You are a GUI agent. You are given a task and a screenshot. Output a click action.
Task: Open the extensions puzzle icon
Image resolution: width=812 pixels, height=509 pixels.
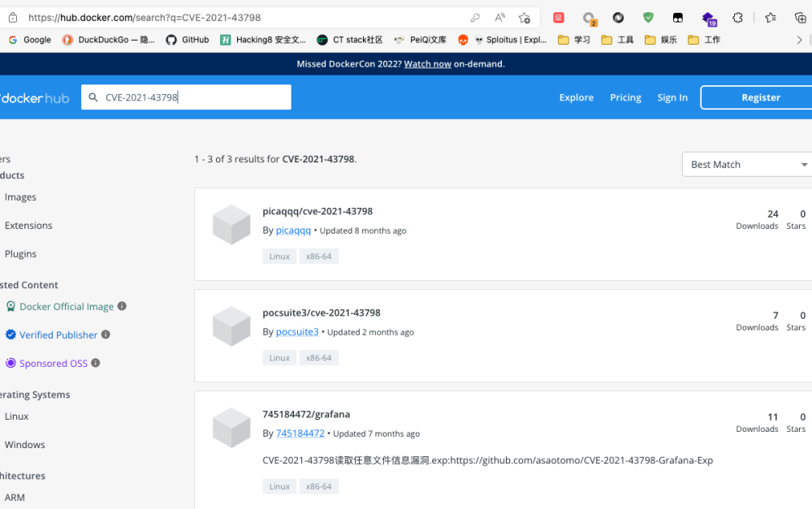[x=738, y=18]
